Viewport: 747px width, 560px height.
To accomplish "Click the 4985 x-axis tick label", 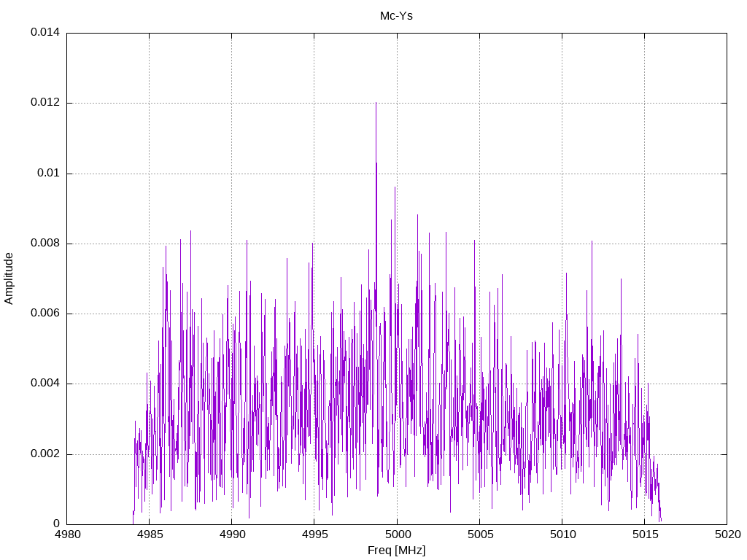I will click(x=150, y=534).
